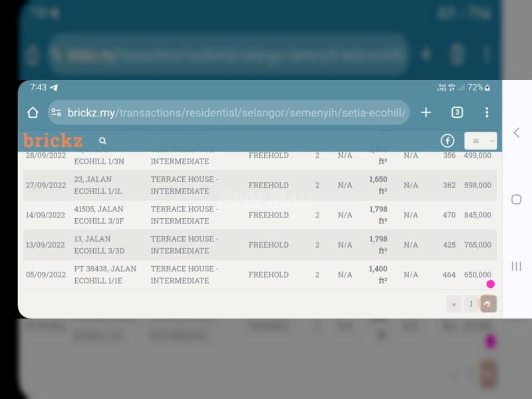Open the tab switcher showing 3 tabs

point(457,112)
